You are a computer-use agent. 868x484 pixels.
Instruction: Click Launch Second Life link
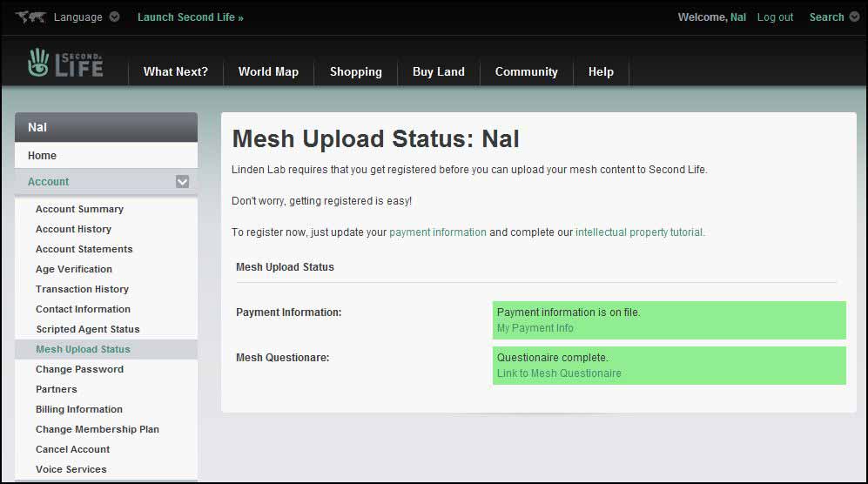(190, 17)
